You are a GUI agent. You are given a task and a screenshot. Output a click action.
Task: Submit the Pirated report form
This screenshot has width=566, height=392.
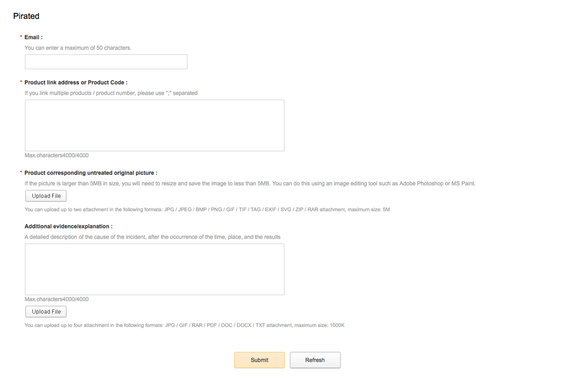click(259, 360)
